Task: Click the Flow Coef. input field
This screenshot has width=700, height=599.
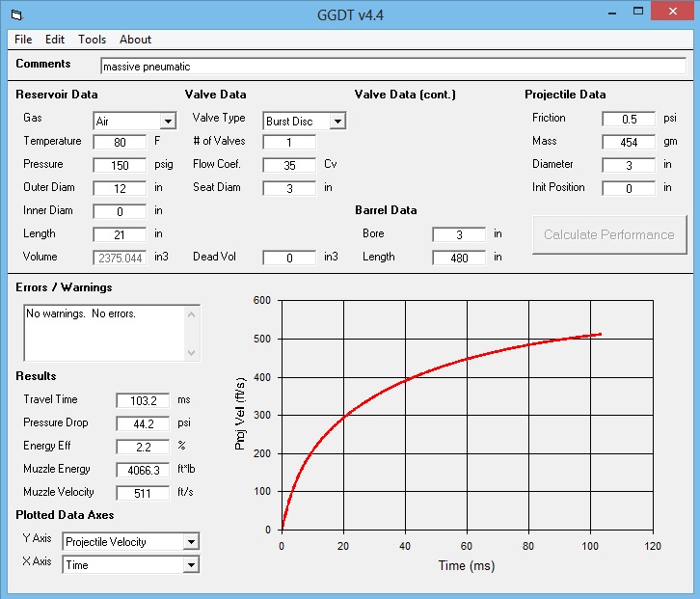Action: (288, 165)
